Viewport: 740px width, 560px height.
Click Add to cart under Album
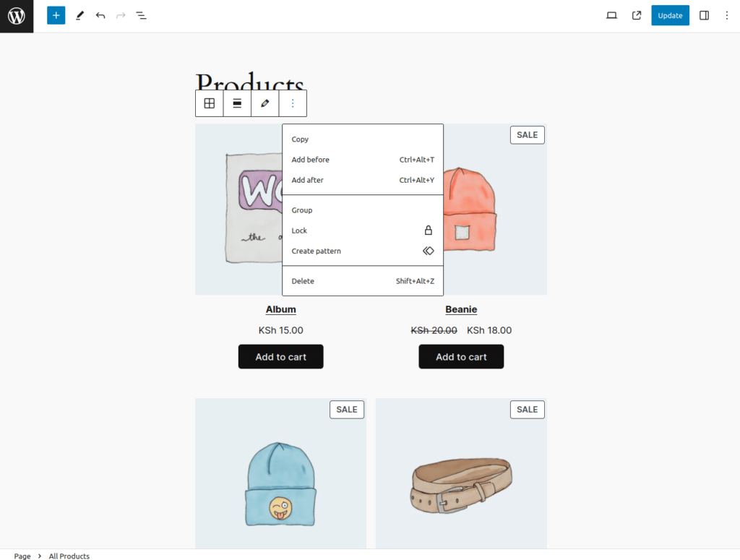[281, 357]
